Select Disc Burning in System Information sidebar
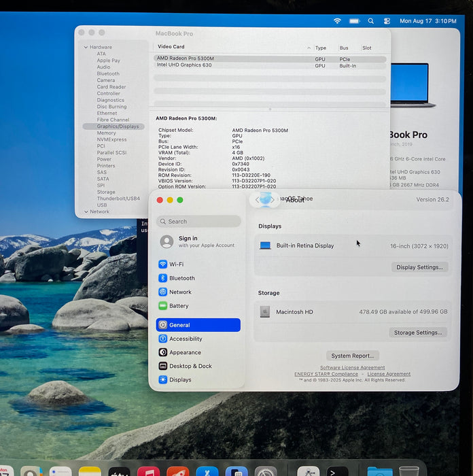 tap(111, 107)
